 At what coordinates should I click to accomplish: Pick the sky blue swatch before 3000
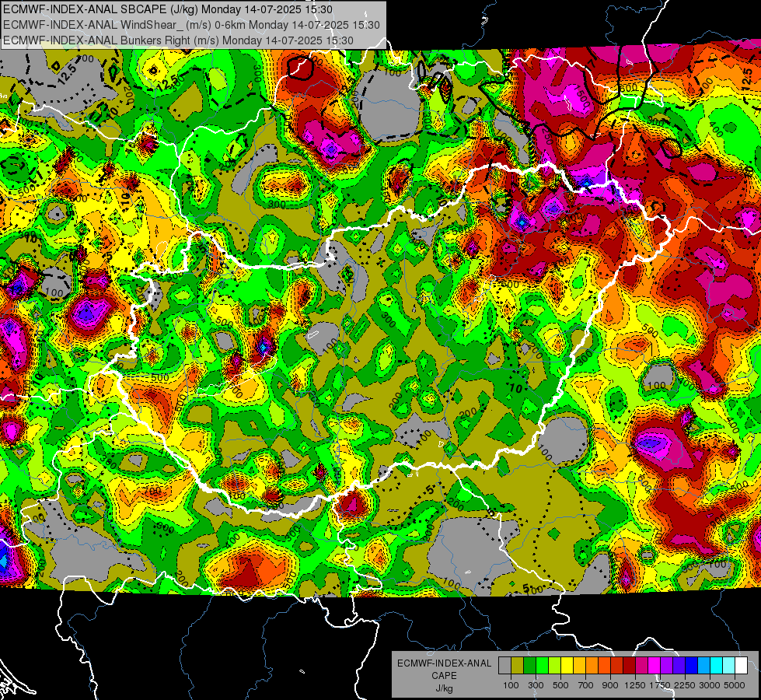tap(703, 666)
